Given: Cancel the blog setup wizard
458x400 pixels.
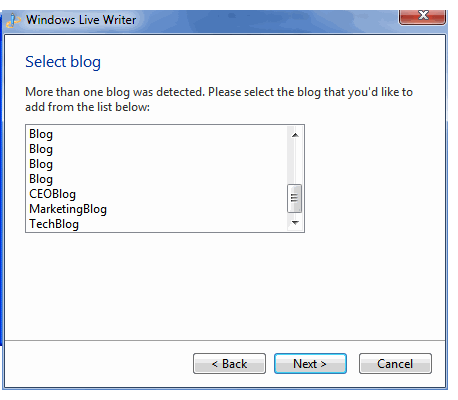Looking at the screenshot, I should click(395, 364).
